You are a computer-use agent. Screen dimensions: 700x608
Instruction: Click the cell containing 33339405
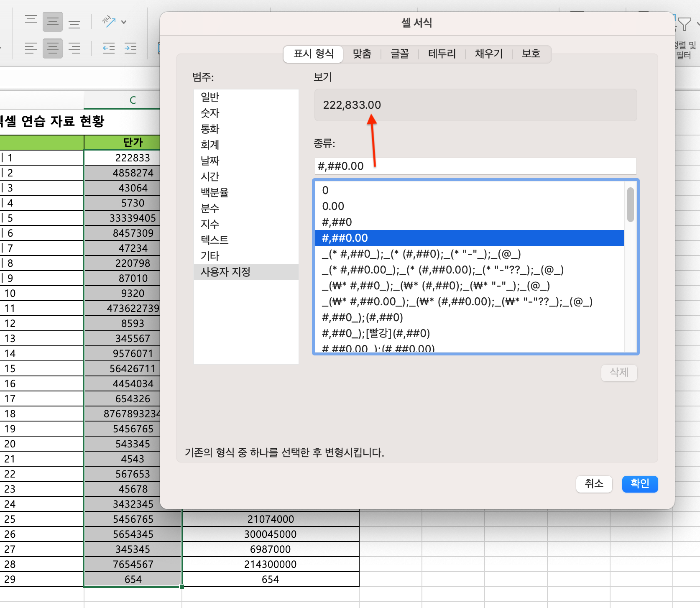[122, 218]
